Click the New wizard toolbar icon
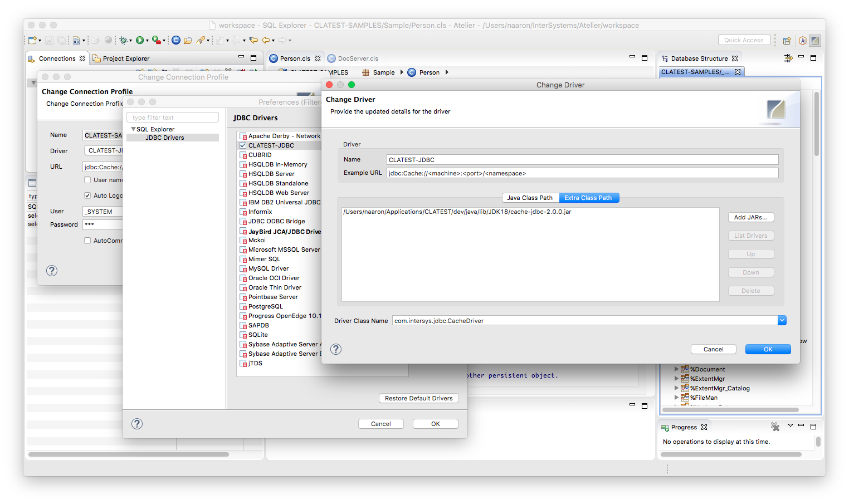The image size is (849, 504). pyautogui.click(x=33, y=40)
